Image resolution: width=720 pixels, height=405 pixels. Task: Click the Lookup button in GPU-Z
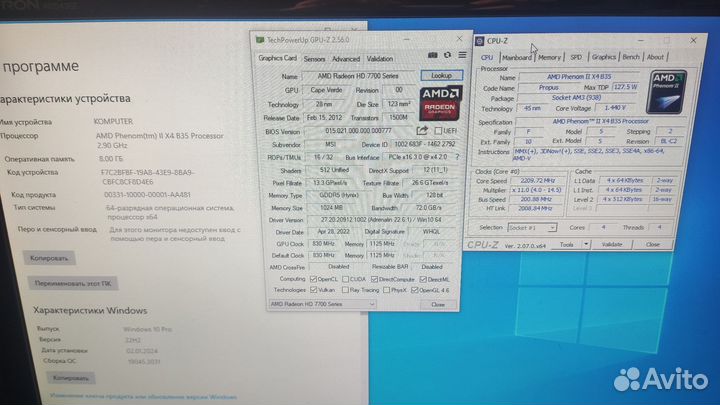441,75
